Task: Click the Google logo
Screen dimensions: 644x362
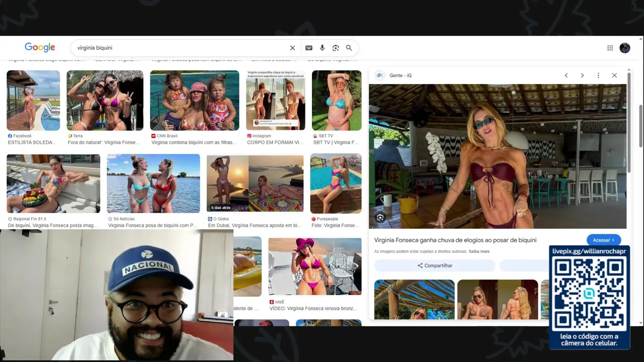Action: 40,47
